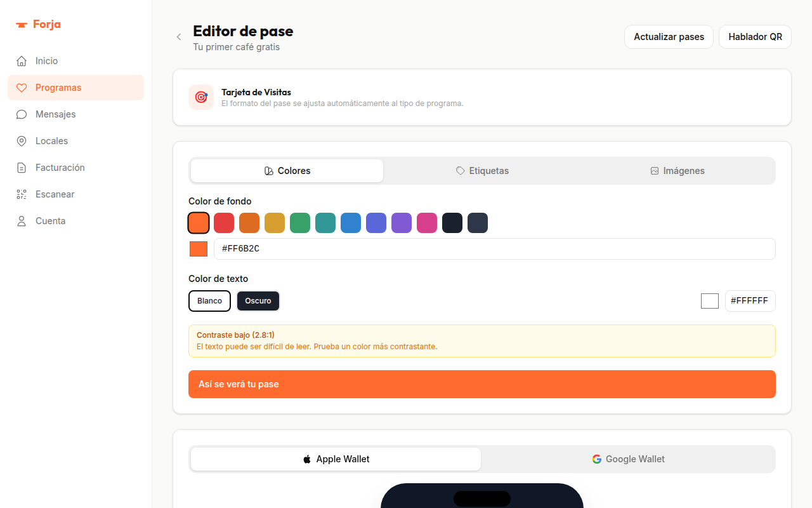
Task: Open the white text color picker square
Action: tap(710, 301)
